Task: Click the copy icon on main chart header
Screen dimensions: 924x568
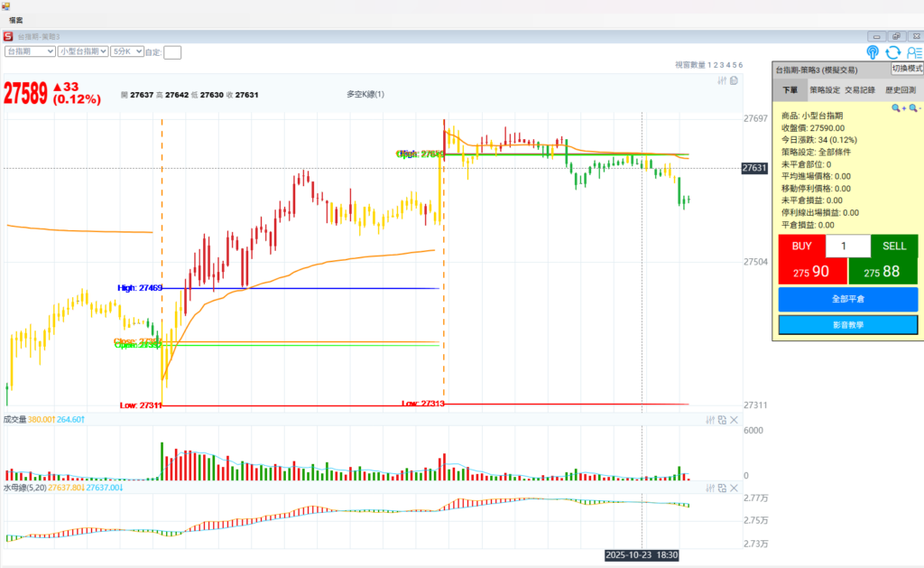Action: (734, 80)
